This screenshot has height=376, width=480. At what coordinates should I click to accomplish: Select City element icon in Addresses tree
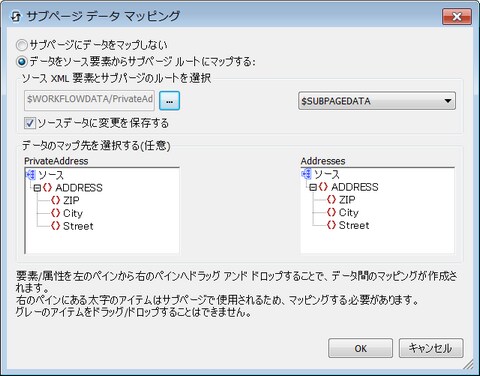point(331,212)
